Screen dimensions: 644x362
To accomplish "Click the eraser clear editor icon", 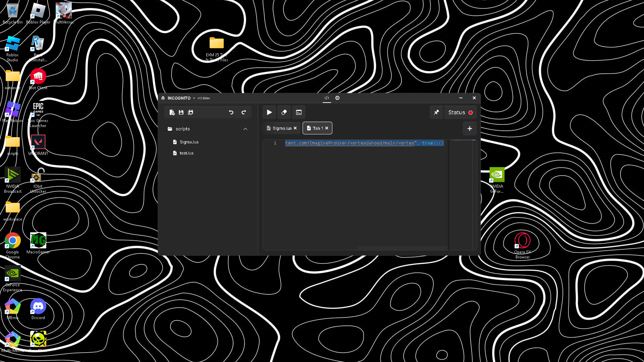I will coord(284,113).
